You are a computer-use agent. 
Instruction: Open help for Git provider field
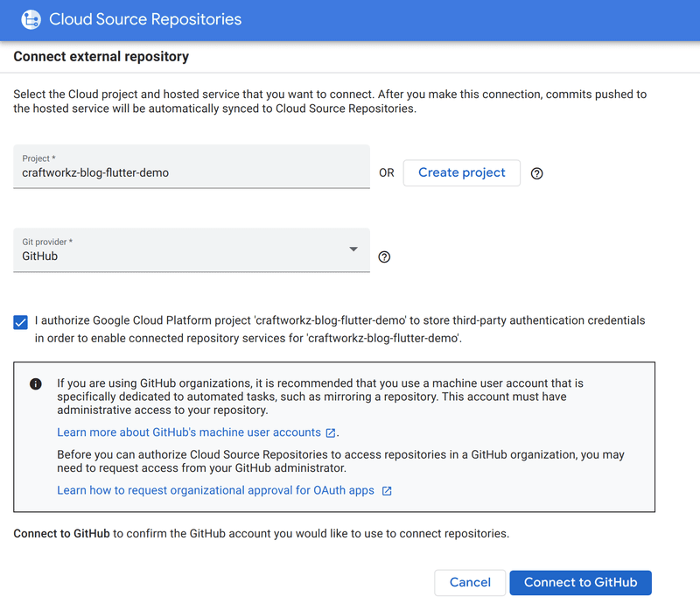click(x=383, y=256)
